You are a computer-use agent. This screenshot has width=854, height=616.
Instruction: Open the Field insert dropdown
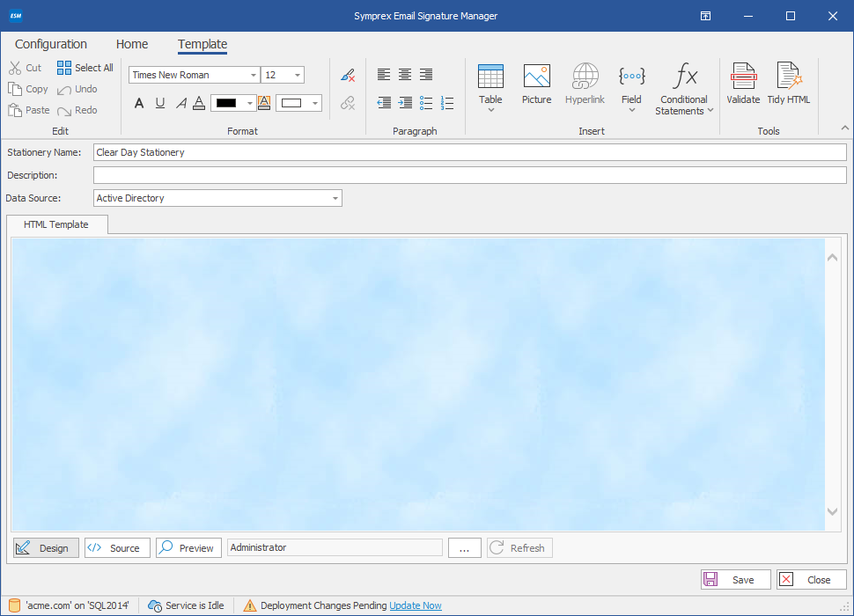tap(632, 88)
